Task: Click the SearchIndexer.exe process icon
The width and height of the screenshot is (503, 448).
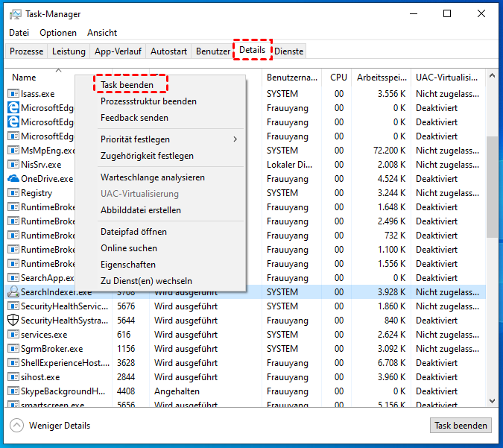Action: pyautogui.click(x=13, y=292)
